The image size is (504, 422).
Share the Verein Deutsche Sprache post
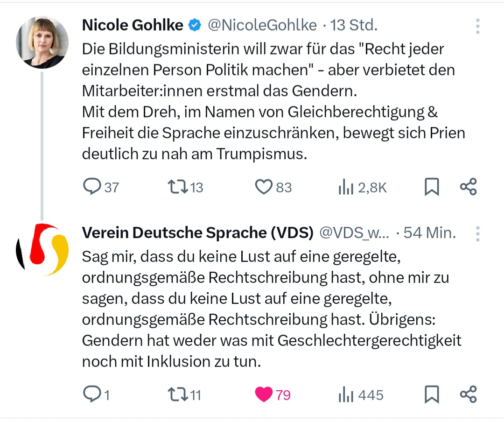(468, 395)
